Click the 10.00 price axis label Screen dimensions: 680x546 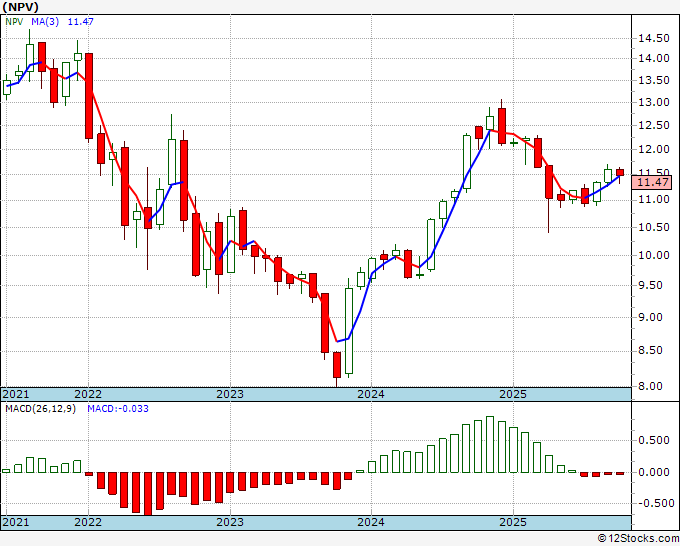click(653, 256)
